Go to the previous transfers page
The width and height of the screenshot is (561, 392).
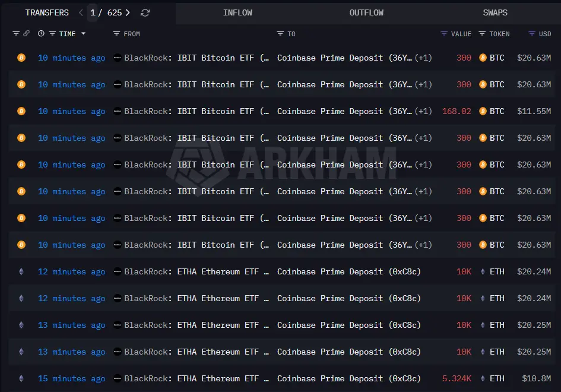(x=81, y=12)
